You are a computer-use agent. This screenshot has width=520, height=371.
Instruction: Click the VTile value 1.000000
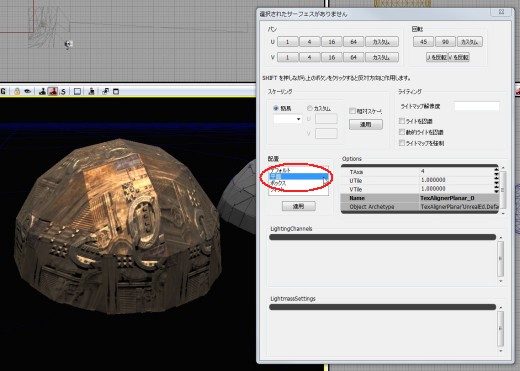(433, 189)
